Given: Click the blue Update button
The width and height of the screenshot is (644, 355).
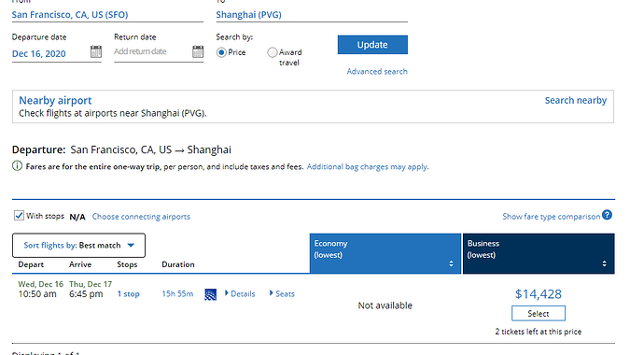Looking at the screenshot, I should pyautogui.click(x=372, y=45).
